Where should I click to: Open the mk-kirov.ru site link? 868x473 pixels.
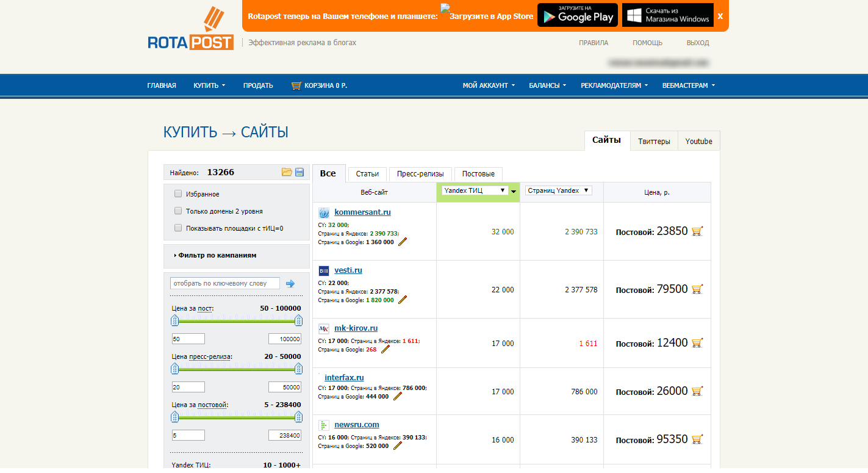[356, 328]
